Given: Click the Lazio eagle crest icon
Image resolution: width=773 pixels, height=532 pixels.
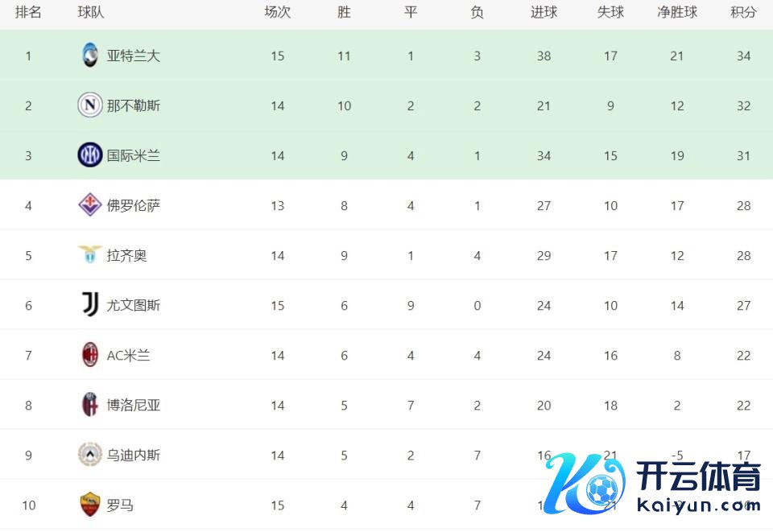Looking at the screenshot, I should (x=89, y=255).
